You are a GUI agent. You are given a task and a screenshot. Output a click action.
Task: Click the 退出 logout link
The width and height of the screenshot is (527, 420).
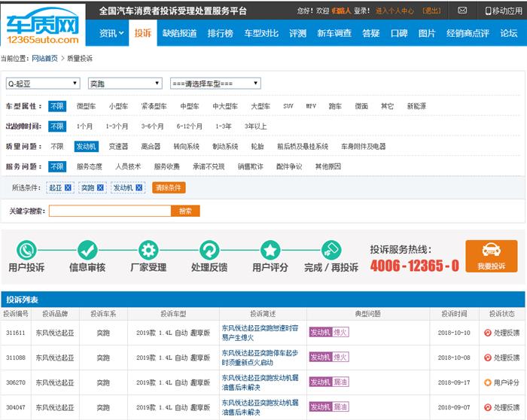coord(431,11)
